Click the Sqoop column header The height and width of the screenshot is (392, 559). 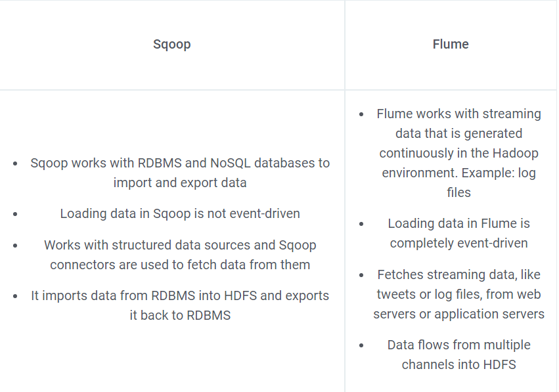[172, 45]
